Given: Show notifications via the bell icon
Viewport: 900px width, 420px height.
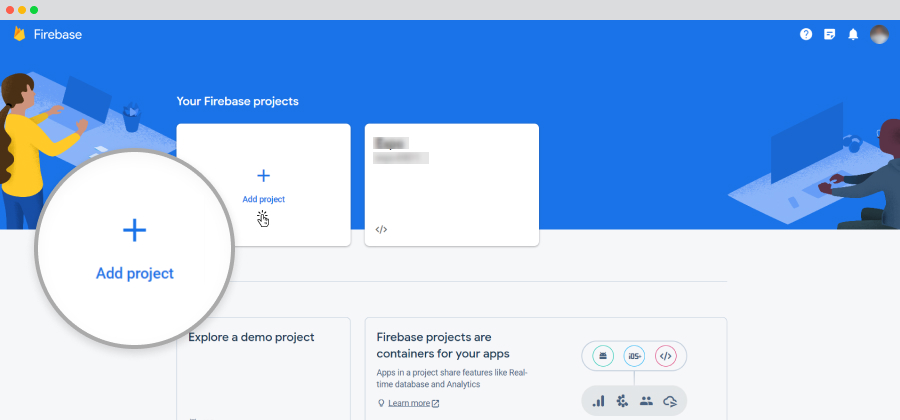Looking at the screenshot, I should [x=854, y=34].
